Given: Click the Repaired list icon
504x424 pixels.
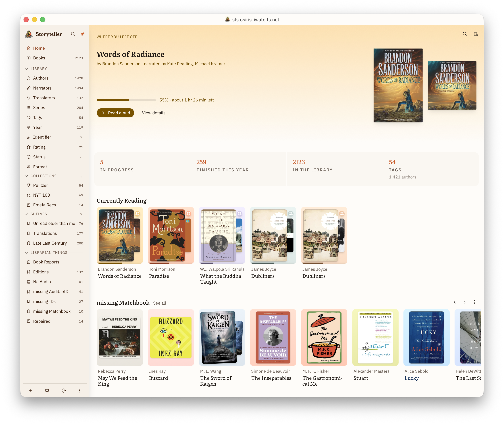Looking at the screenshot, I should (x=29, y=321).
